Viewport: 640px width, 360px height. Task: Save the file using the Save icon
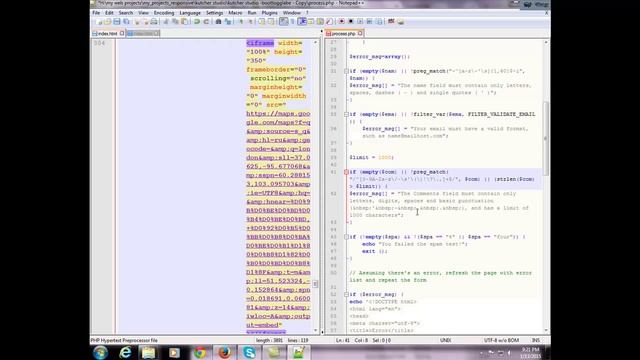(117, 21)
